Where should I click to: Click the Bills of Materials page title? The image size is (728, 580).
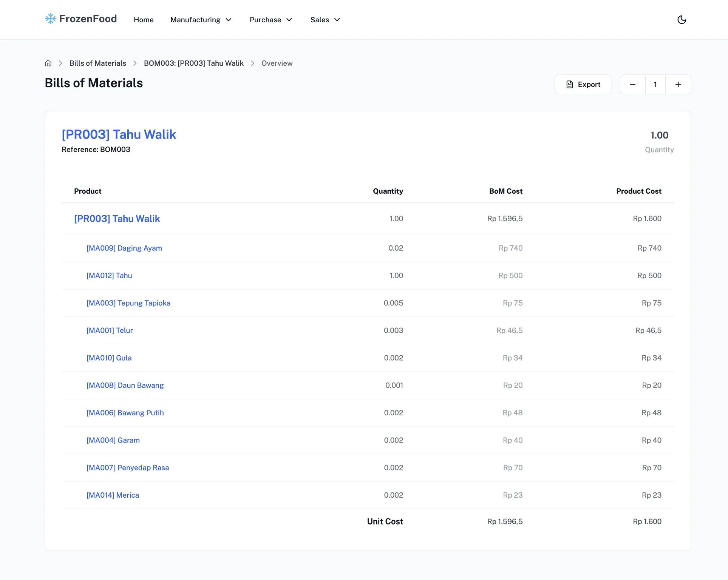(x=94, y=83)
